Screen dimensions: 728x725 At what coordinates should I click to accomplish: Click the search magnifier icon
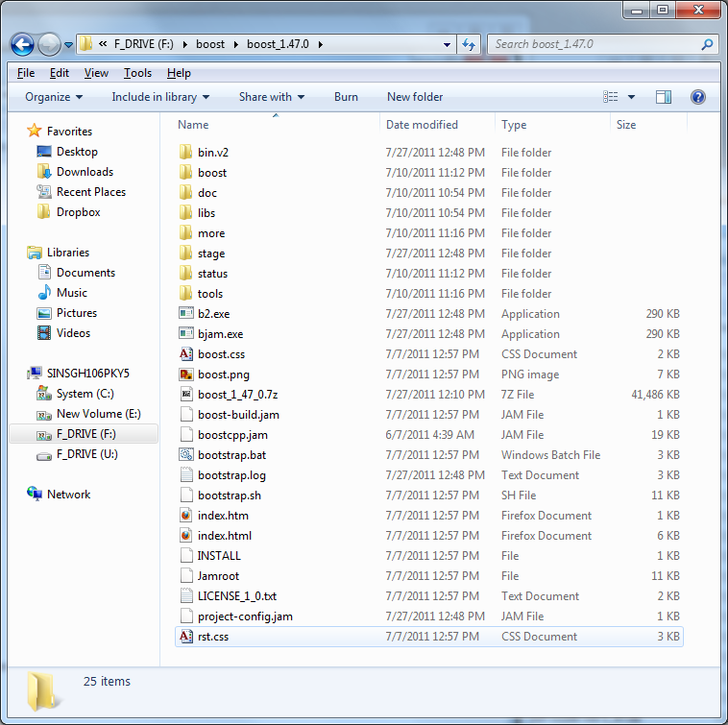coord(707,44)
